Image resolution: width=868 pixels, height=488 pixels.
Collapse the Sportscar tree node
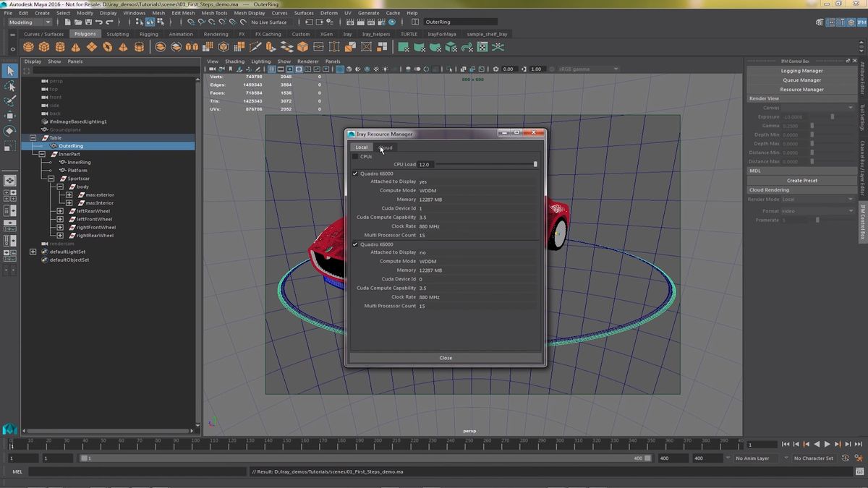pos(51,179)
